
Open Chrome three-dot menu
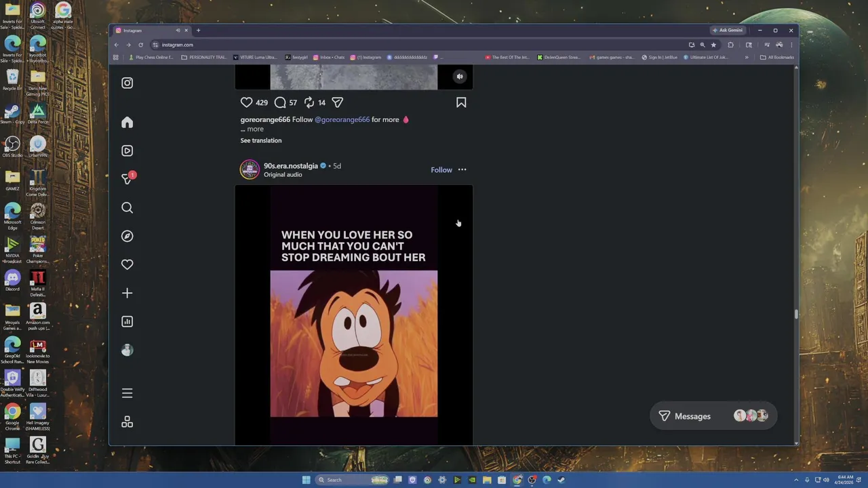point(791,45)
